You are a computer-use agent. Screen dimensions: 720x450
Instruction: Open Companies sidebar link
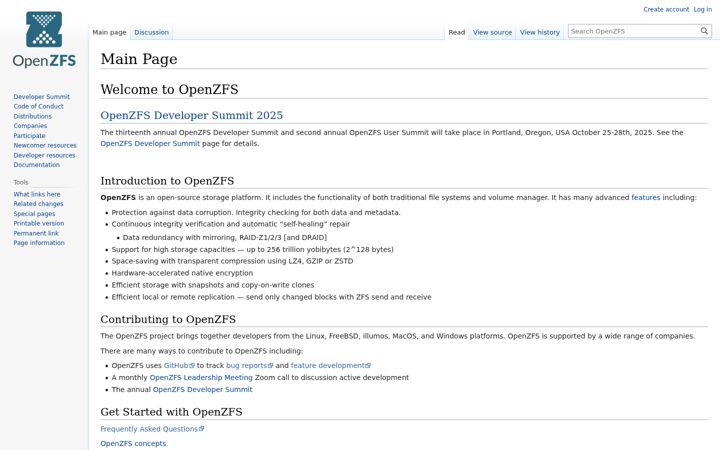point(30,125)
